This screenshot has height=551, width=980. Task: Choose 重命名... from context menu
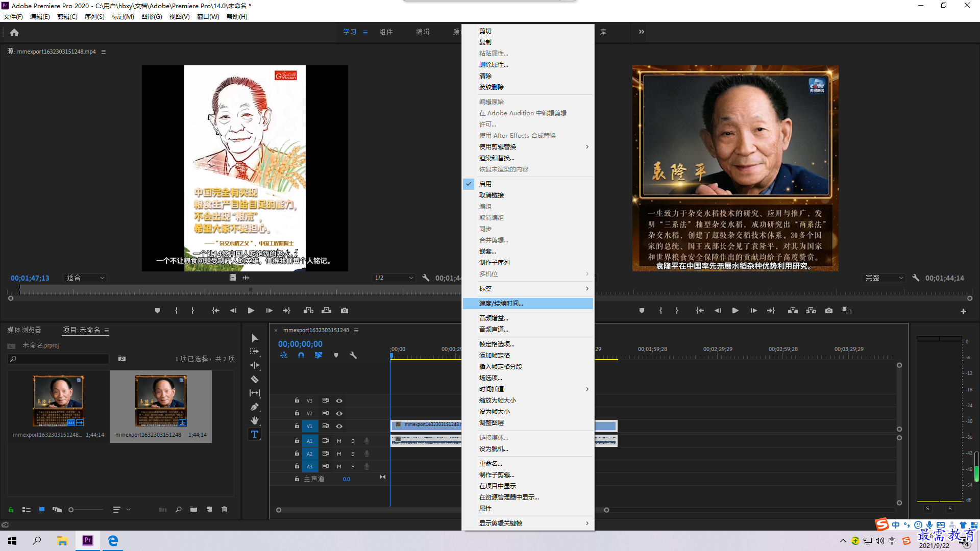click(x=528, y=463)
